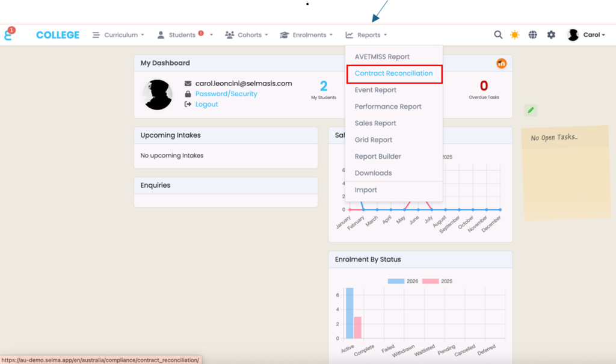The width and height of the screenshot is (616, 364).
Task: Click the orange dashboard chart icon
Action: click(x=501, y=63)
